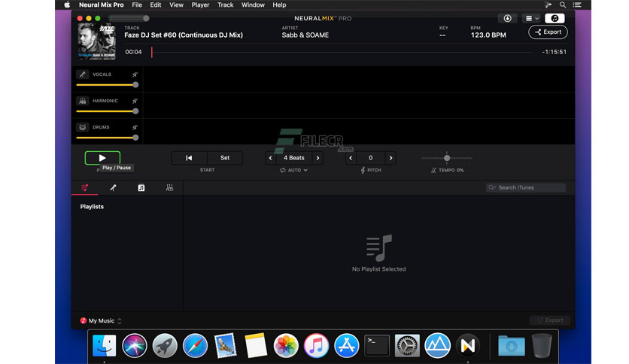
Task: Open Notes from the Dock
Action: click(x=256, y=345)
